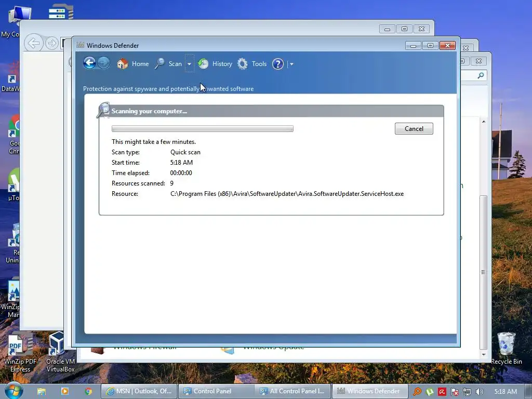Click the Avira red tray icon
532x399 pixels.
[x=442, y=392]
